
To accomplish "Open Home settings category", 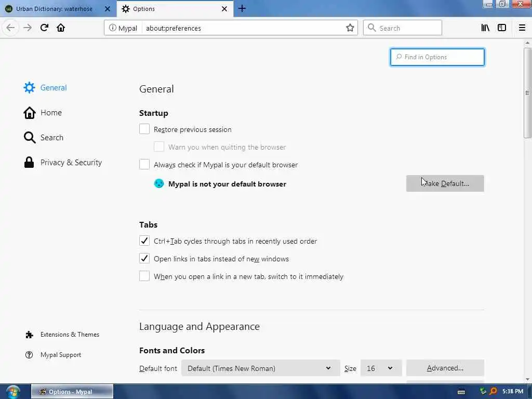I will tap(51, 113).
